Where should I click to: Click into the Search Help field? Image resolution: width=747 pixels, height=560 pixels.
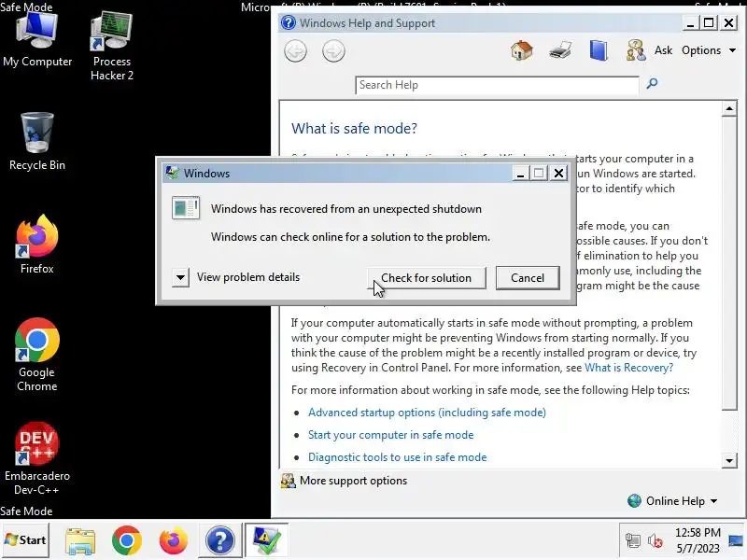click(497, 85)
